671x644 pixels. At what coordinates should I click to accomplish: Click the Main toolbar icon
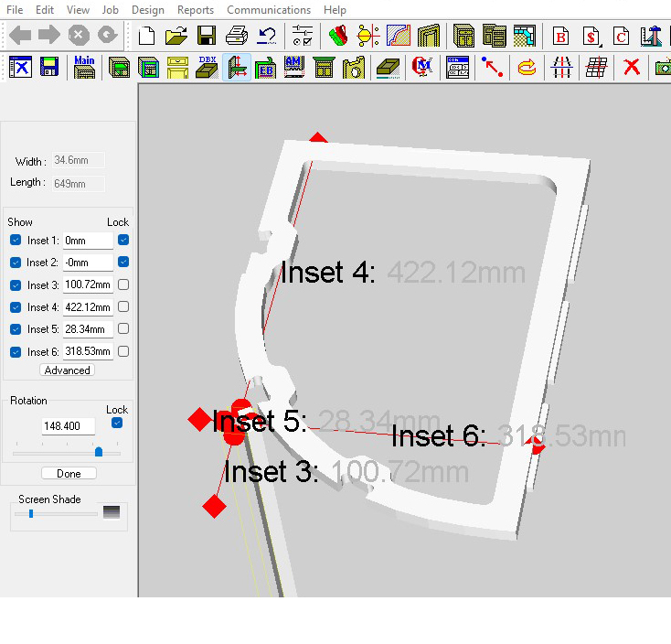click(x=84, y=67)
